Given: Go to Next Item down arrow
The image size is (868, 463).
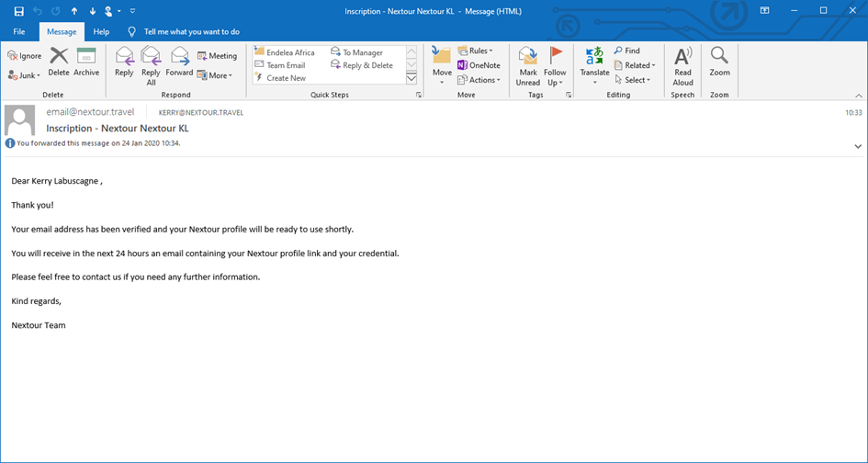Looking at the screenshot, I should click(x=93, y=11).
